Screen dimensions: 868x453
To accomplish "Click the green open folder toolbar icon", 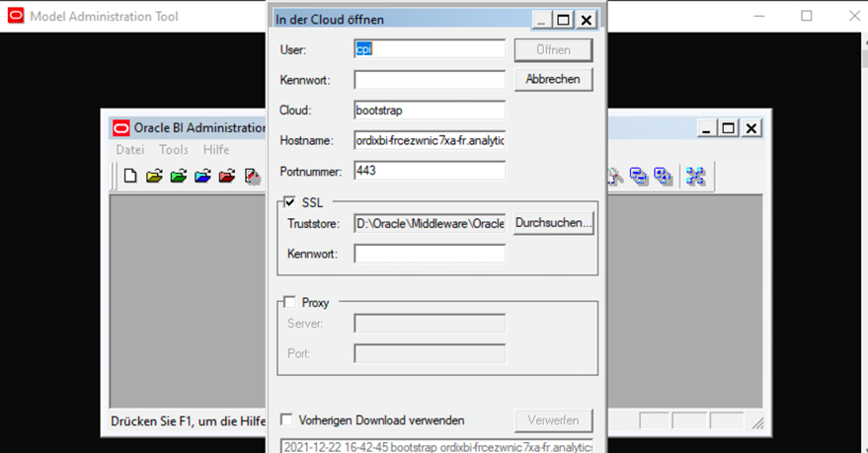I will click(179, 176).
